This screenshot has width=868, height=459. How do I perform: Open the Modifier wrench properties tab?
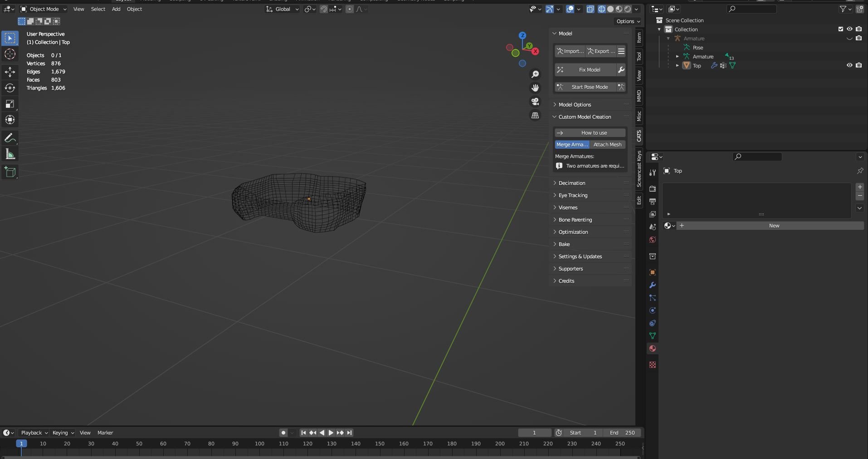653,285
